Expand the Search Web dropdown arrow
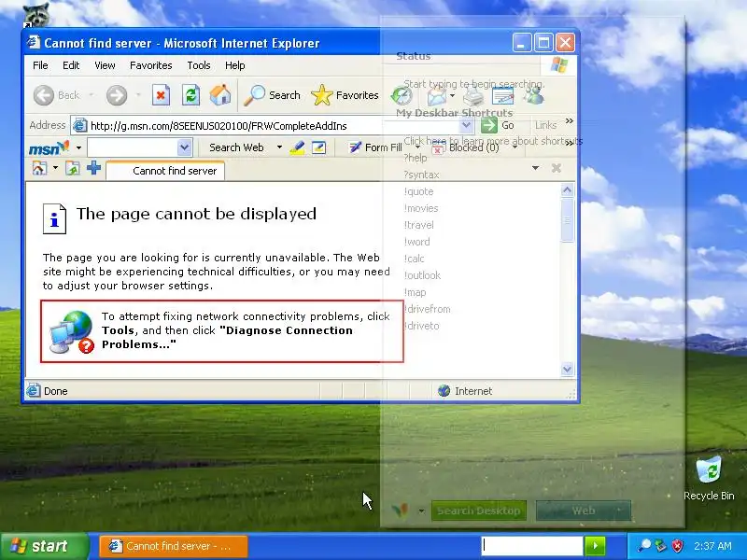747x560 pixels. (x=279, y=147)
